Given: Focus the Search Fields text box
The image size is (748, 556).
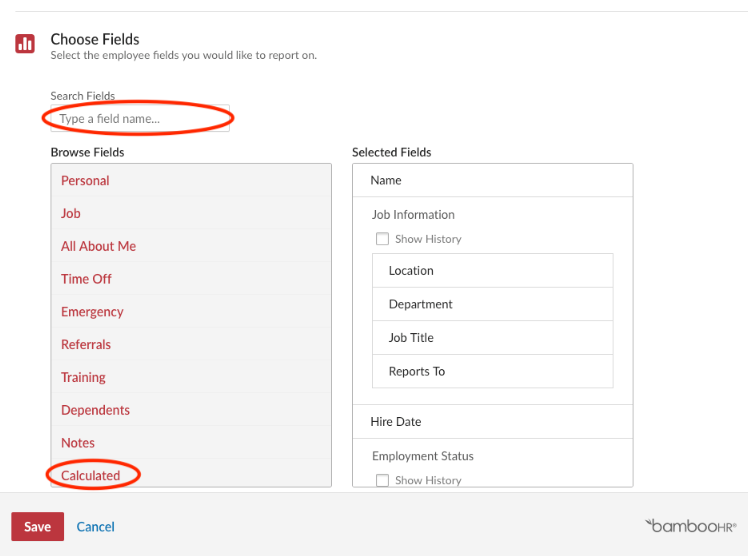Looking at the screenshot, I should (140, 118).
